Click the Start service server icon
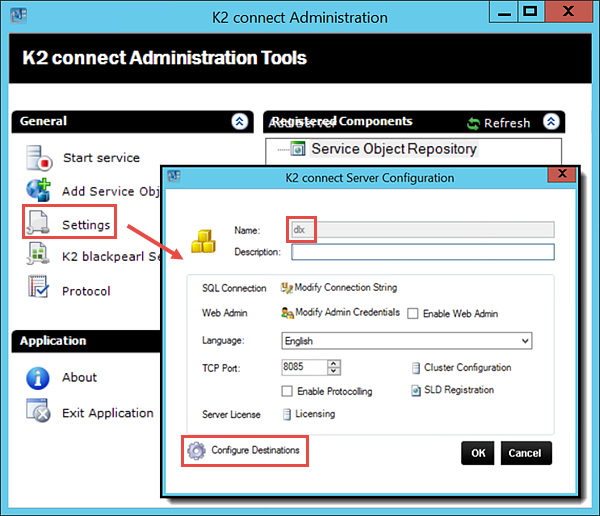This screenshot has width=600, height=516. pos(39,158)
